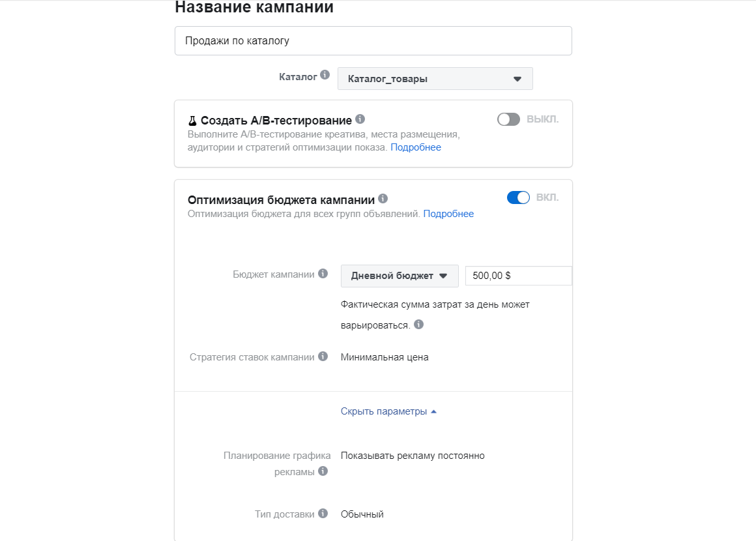Open info tooltip next to Бюджет кампании

(x=323, y=274)
